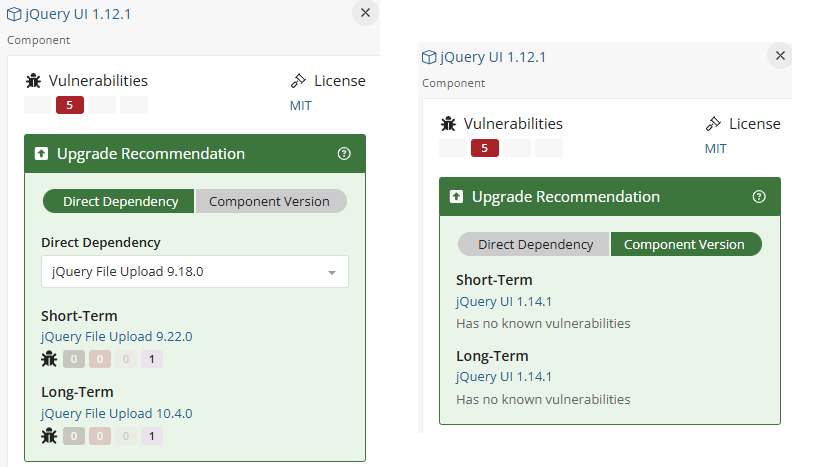Open jQuery File Upload 10.4.0 link

(x=117, y=413)
